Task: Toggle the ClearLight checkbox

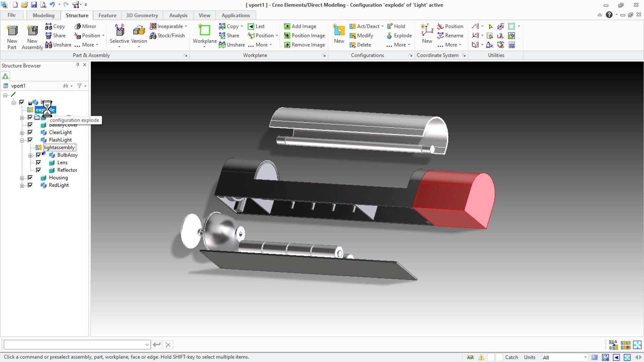Action: pos(30,132)
